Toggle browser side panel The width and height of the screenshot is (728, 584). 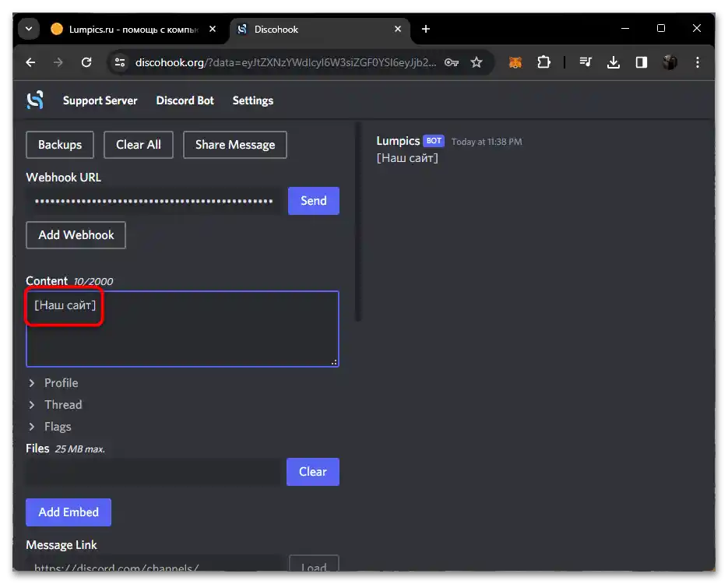pyautogui.click(x=641, y=62)
